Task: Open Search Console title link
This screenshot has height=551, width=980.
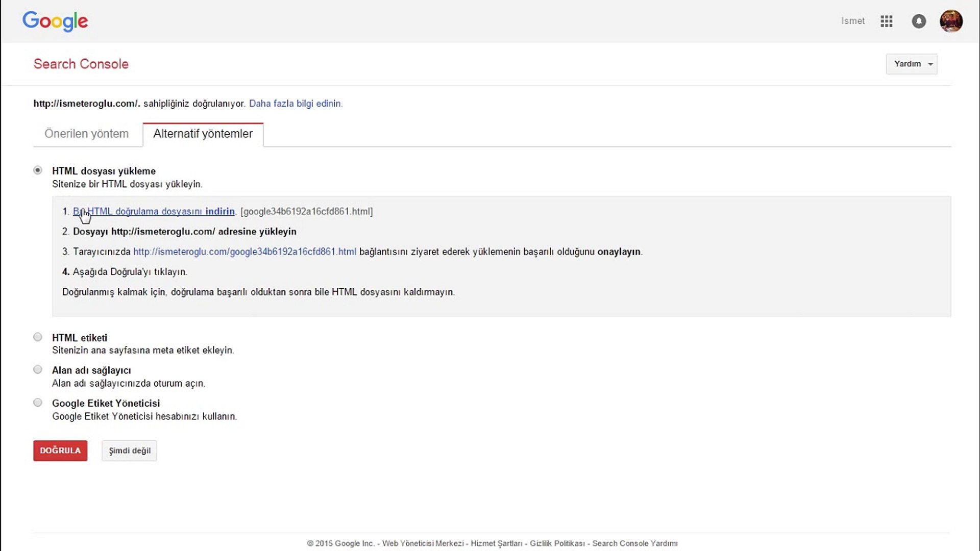Action: pyautogui.click(x=81, y=64)
